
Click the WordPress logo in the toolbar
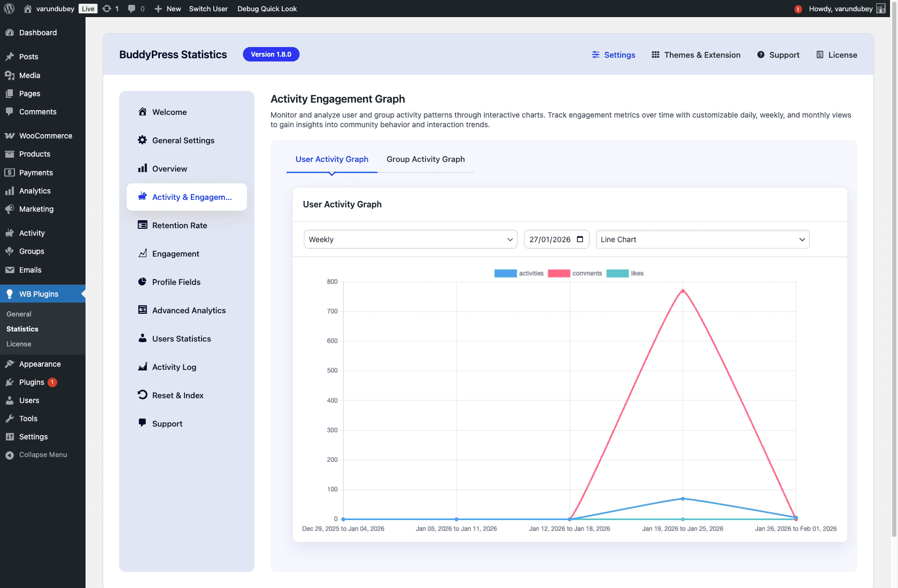click(x=9, y=8)
